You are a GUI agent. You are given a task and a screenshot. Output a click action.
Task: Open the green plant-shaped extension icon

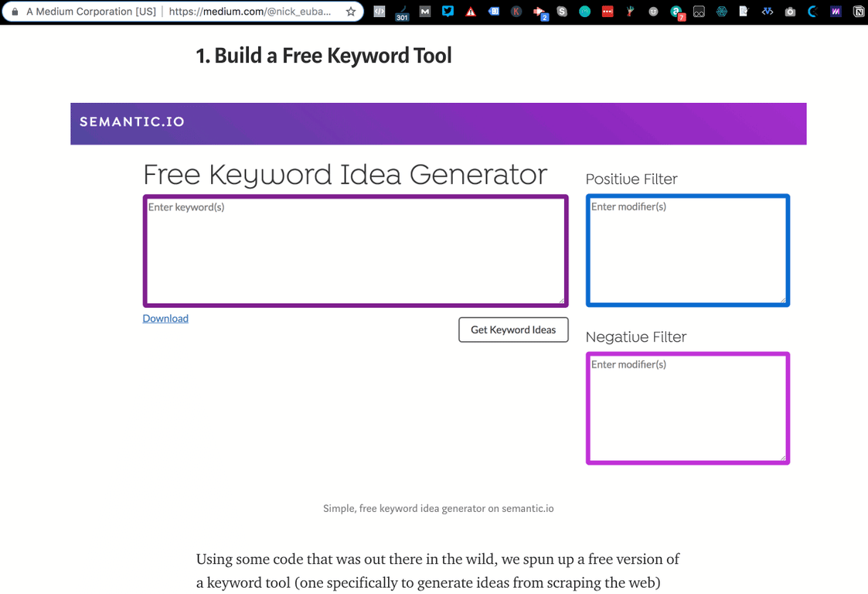[630, 11]
